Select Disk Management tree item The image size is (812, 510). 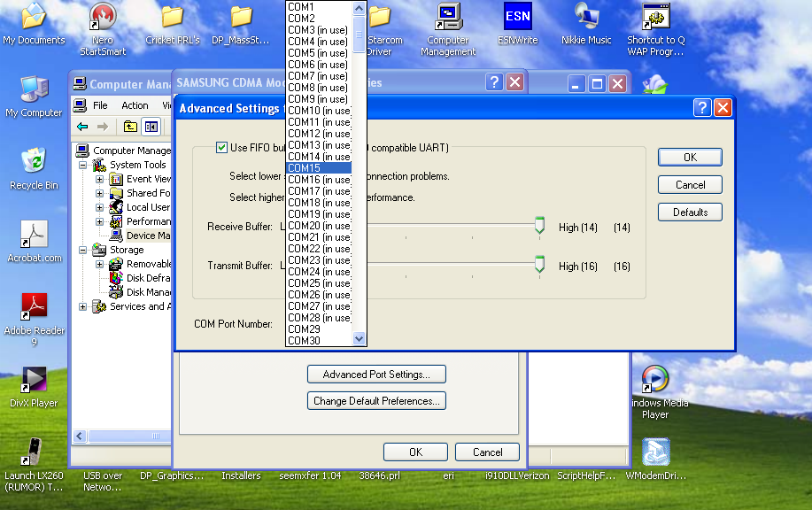pos(140,292)
